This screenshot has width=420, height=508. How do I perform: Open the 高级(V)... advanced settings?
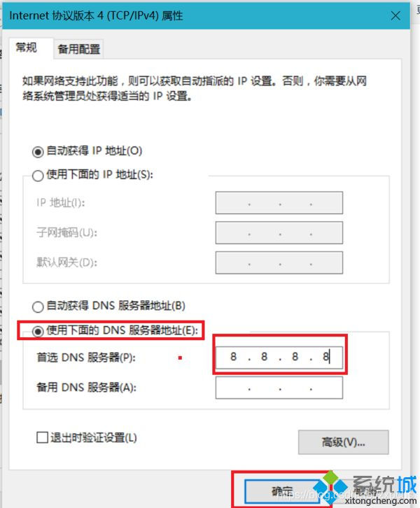pyautogui.click(x=343, y=442)
